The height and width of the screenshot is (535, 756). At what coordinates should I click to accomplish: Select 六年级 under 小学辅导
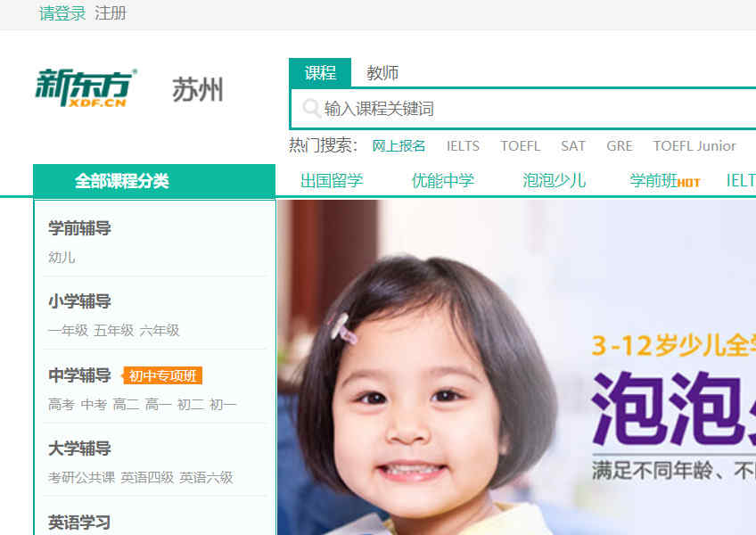(x=160, y=331)
